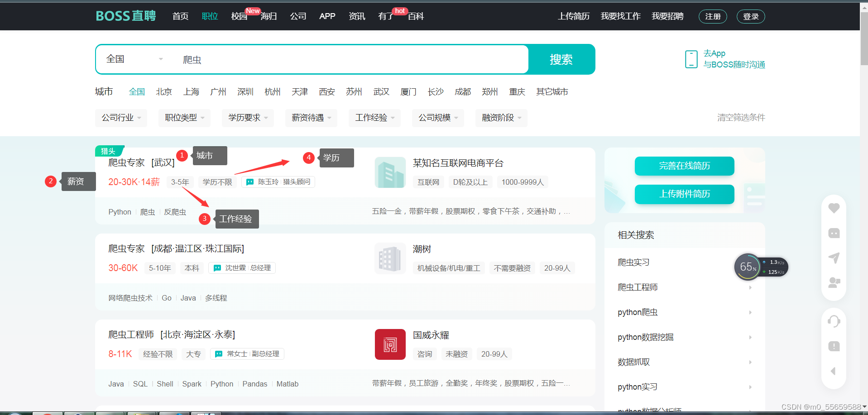Expand the 工作经验 filter dropdown

pyautogui.click(x=374, y=118)
